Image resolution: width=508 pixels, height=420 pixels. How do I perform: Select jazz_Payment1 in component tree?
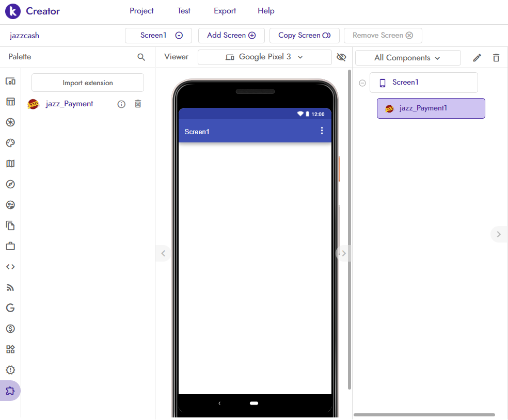[x=431, y=108]
